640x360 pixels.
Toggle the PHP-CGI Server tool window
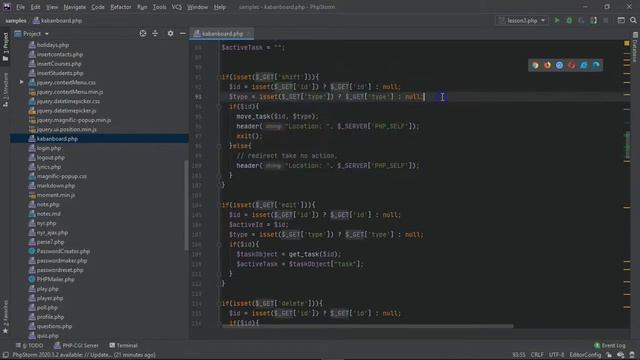coord(76,345)
